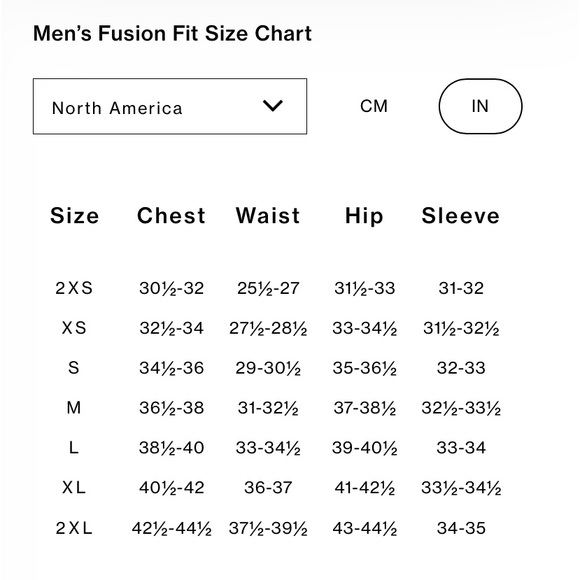Select the 2XL size row label
The width and height of the screenshot is (580, 580).
(74, 528)
